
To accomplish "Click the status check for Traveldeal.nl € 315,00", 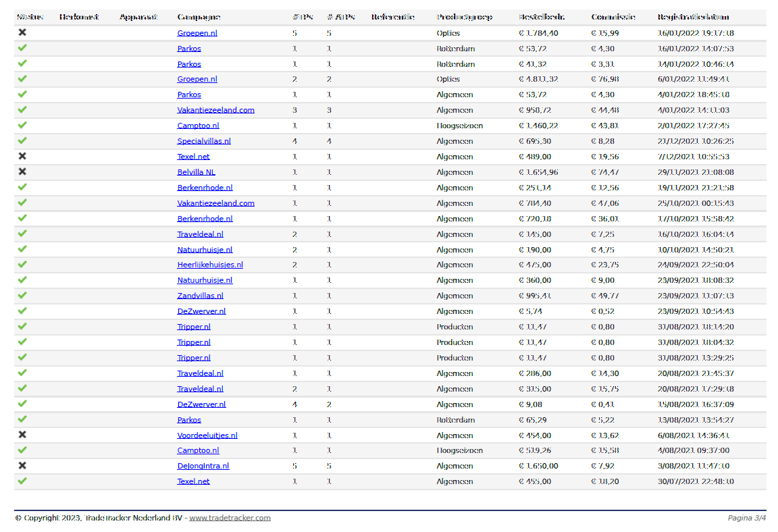I will (x=22, y=388).
